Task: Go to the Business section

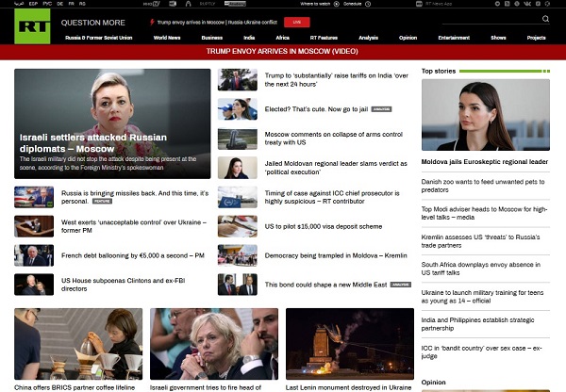Action: [212, 38]
